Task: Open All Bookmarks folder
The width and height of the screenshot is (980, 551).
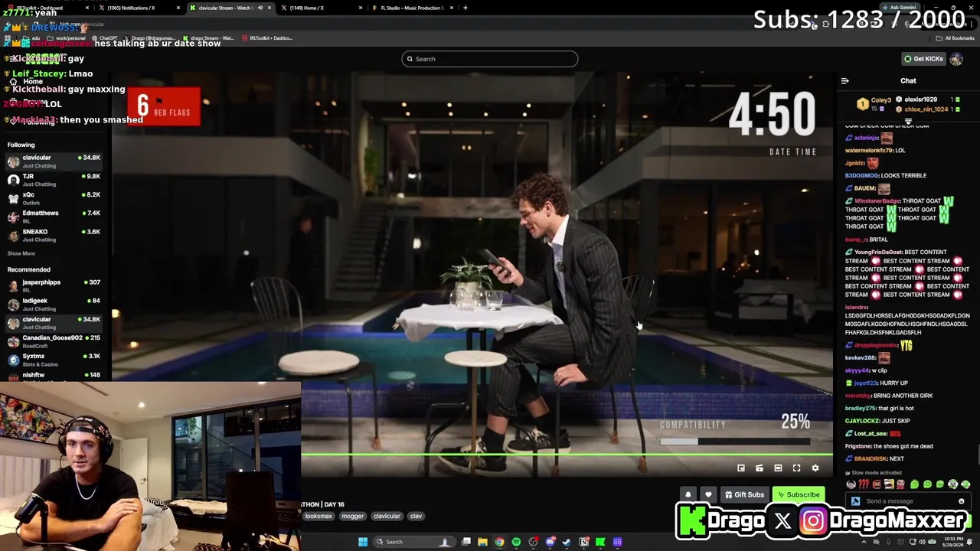Action: click(x=955, y=37)
